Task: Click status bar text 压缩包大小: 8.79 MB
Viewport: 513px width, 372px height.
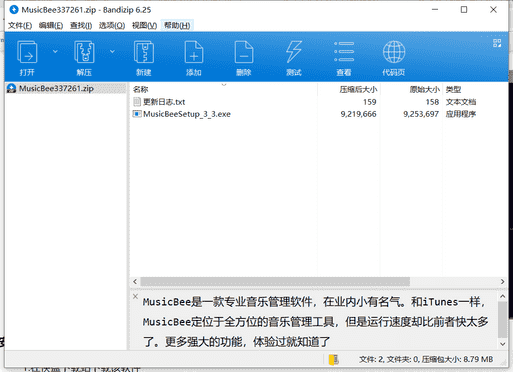Action: point(457,359)
